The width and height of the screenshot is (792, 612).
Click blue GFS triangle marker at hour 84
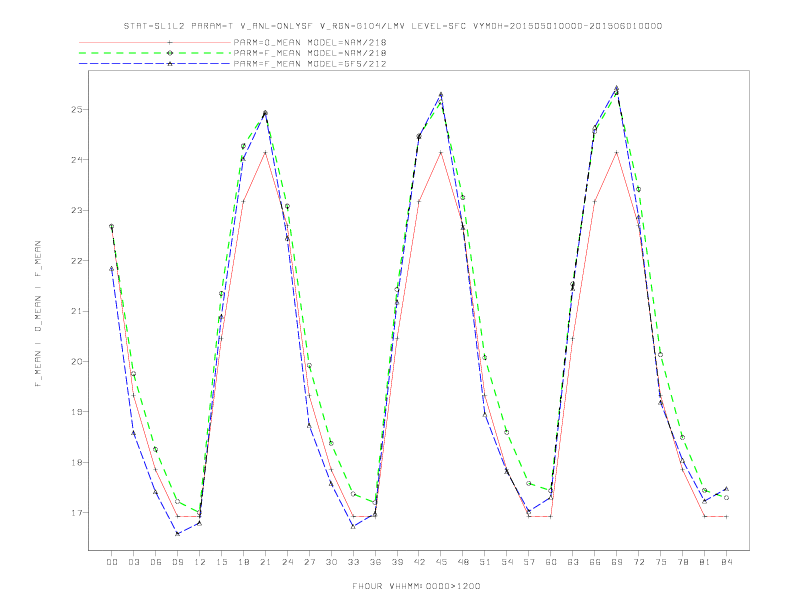(x=726, y=488)
